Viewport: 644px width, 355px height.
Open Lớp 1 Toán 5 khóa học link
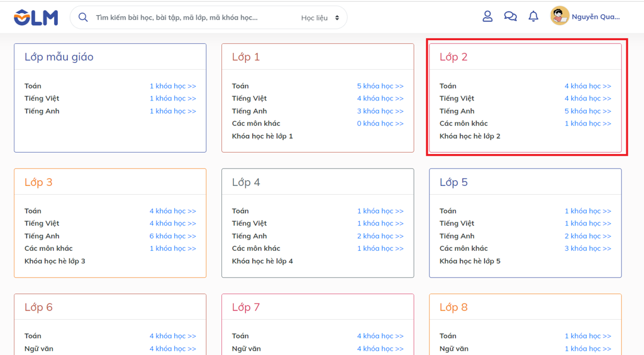380,86
